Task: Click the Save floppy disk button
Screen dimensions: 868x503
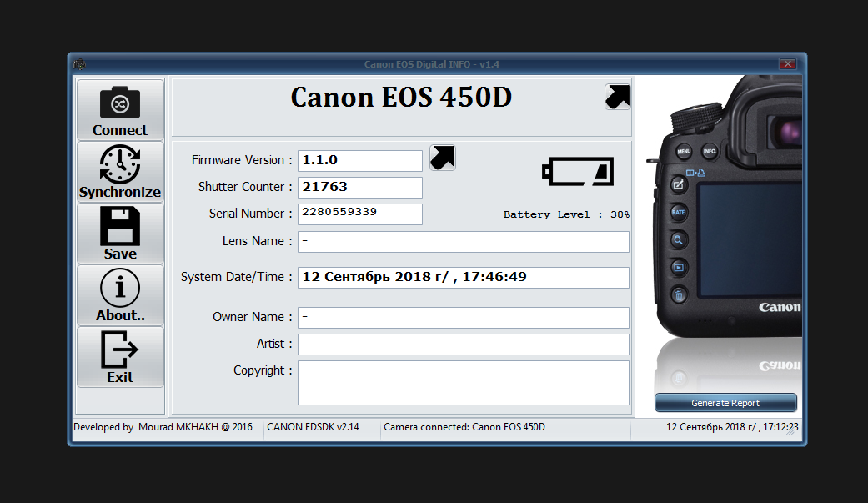Action: pyautogui.click(x=120, y=234)
